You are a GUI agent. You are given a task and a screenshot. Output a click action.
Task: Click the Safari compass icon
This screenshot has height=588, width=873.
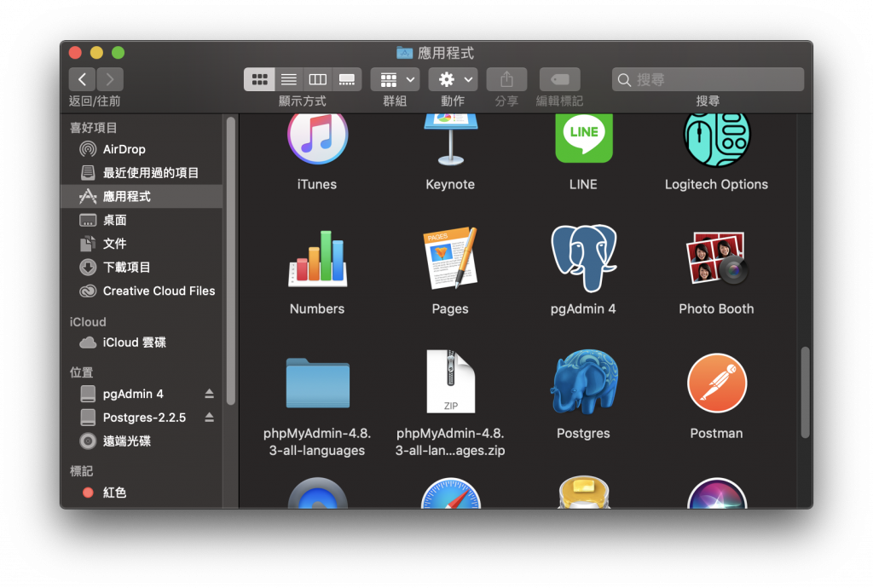coord(450,493)
